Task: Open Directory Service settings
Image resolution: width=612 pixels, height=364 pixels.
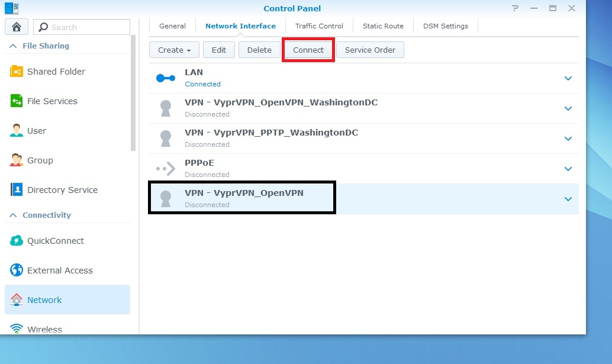Action: [x=16, y=189]
